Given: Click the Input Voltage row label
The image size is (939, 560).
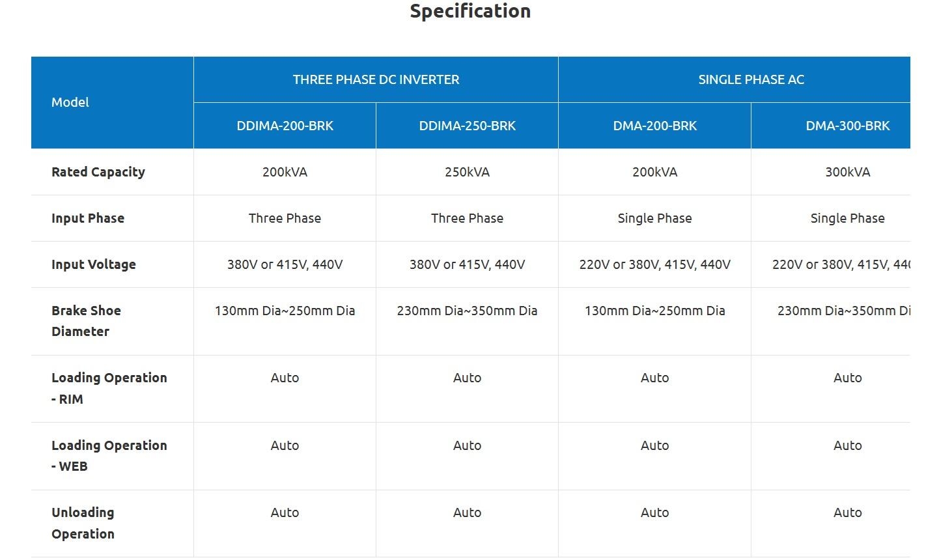Looking at the screenshot, I should [94, 264].
